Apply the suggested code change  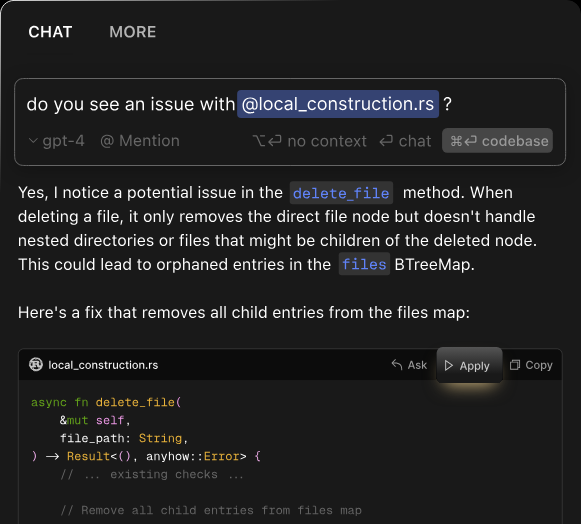[469, 365]
